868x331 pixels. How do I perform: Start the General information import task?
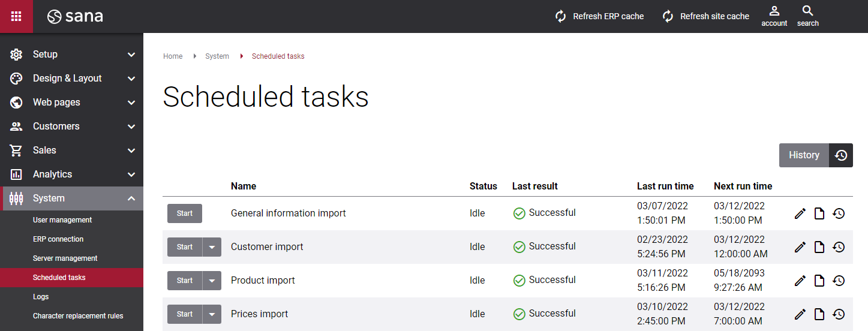[x=185, y=213]
